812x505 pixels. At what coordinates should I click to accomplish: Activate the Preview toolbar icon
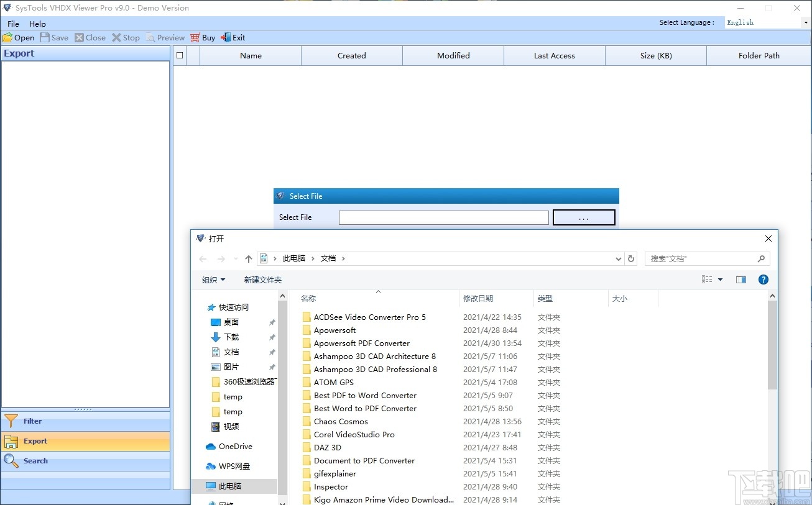(165, 37)
